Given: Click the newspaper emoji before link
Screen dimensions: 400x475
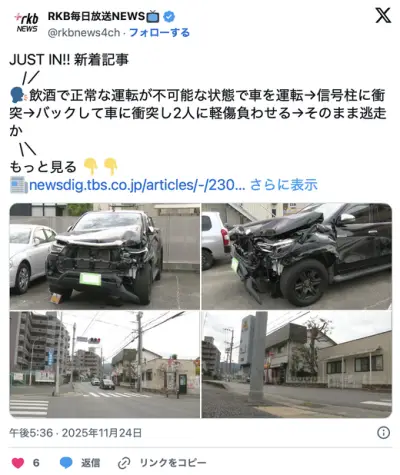Looking at the screenshot, I should coord(19,185).
